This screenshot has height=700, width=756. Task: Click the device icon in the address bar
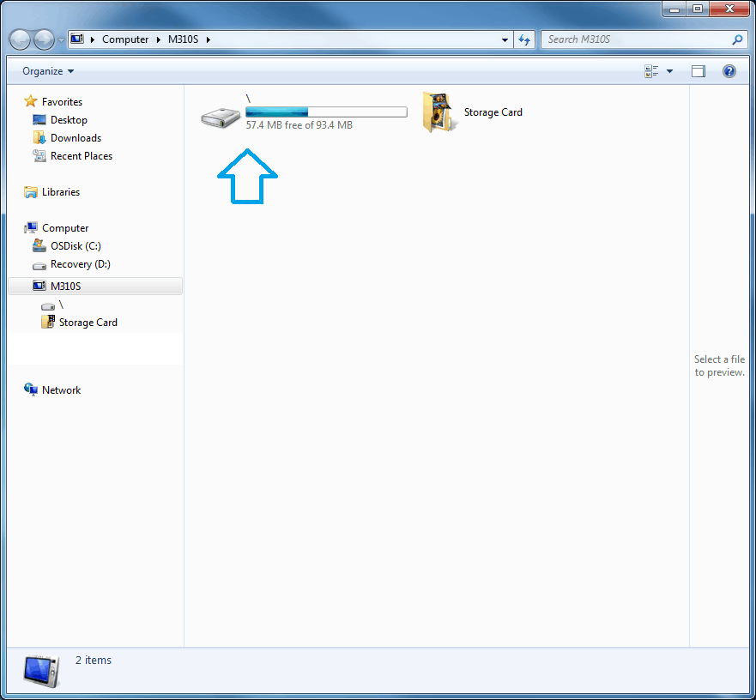tap(76, 39)
